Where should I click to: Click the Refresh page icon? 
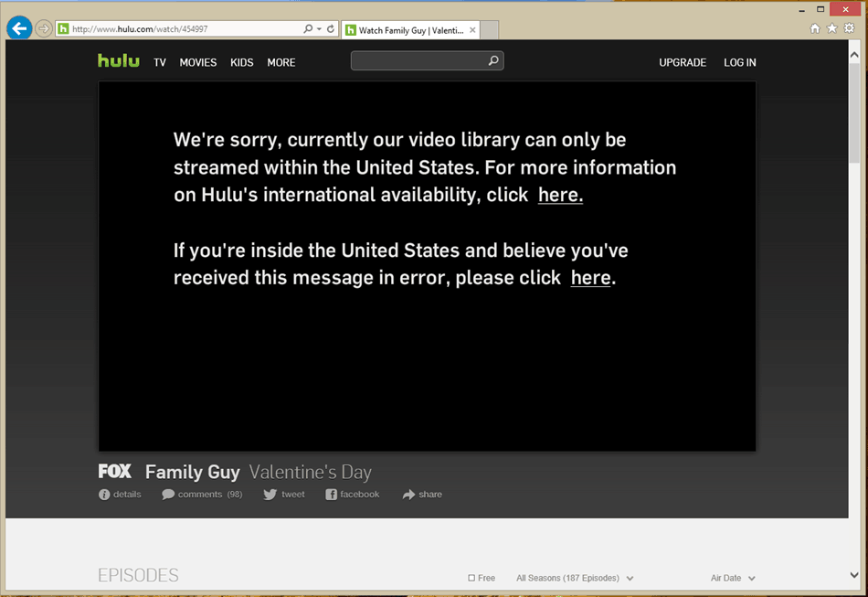[x=331, y=28]
